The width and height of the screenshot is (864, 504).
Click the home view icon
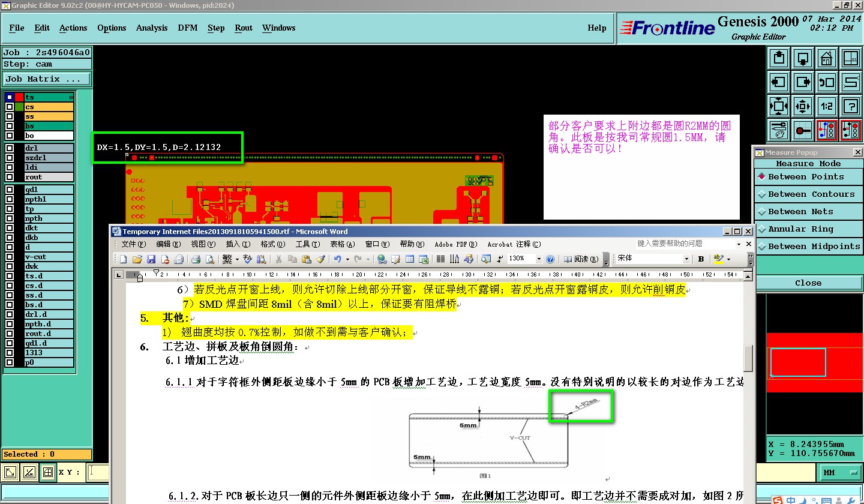click(827, 58)
